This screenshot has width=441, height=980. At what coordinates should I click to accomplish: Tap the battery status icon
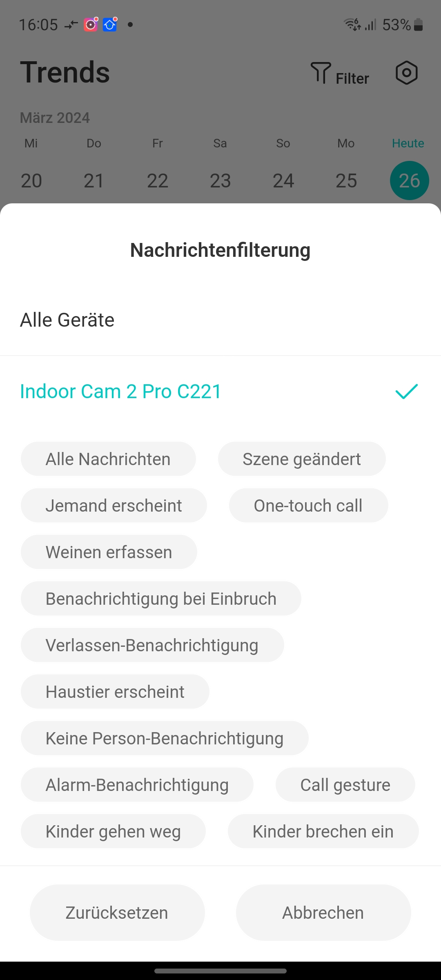(418, 25)
